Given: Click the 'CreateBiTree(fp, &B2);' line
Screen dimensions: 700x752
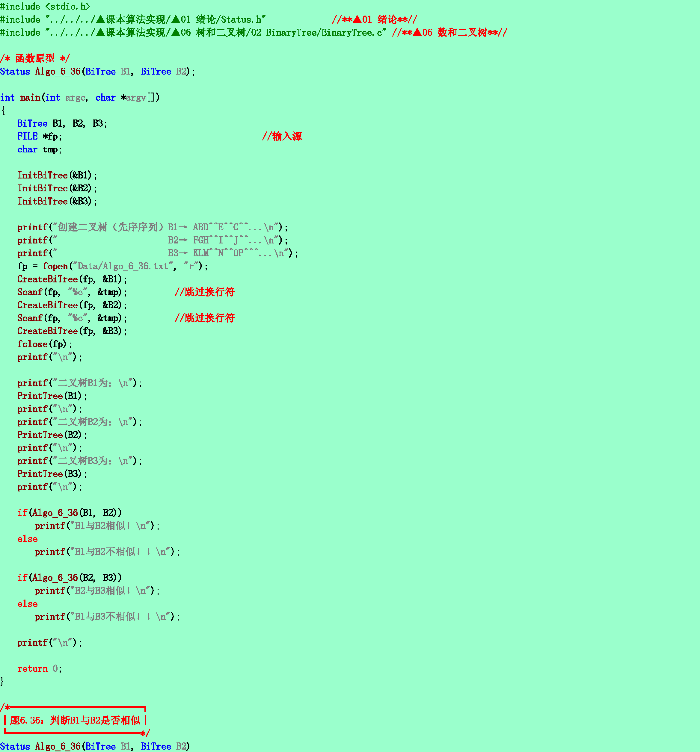Looking at the screenshot, I should tap(72, 305).
